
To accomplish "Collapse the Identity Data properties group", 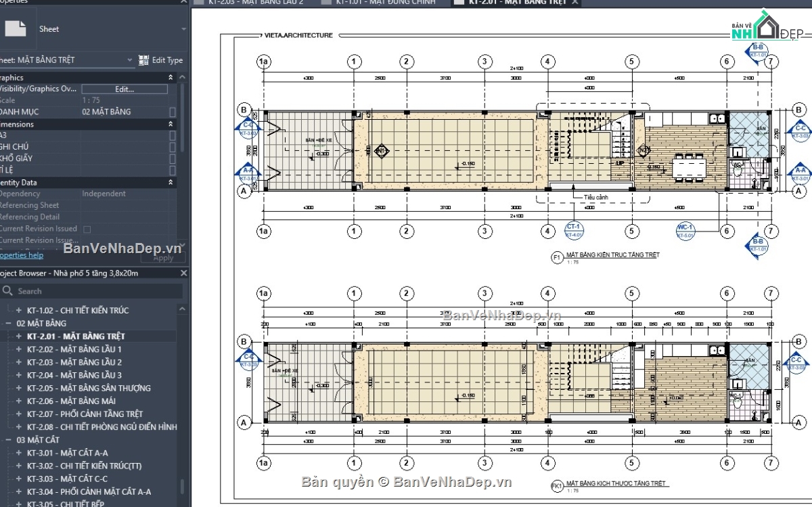I will point(171,183).
